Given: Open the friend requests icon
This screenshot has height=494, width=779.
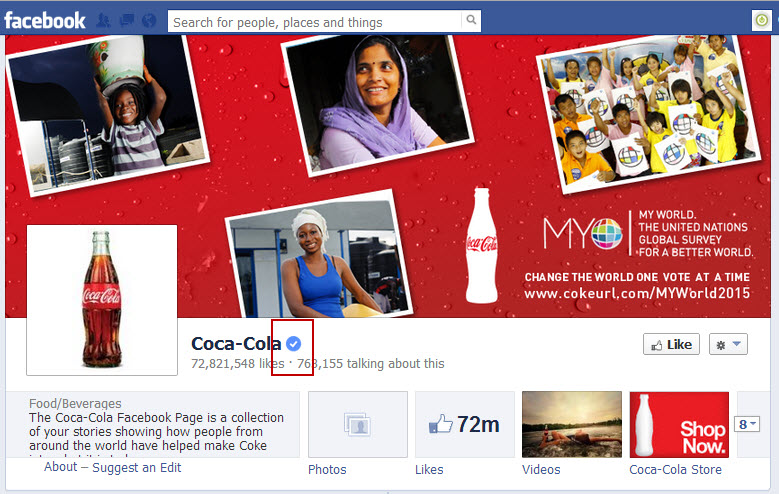Looking at the screenshot, I should (103, 21).
